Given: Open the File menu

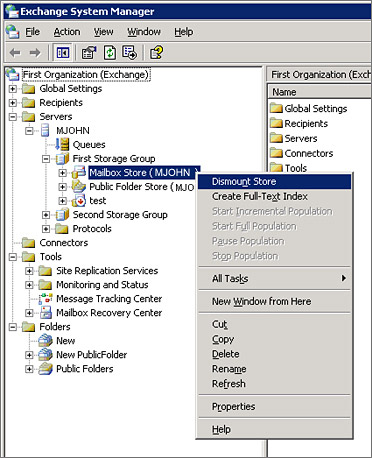Looking at the screenshot, I should coord(33,32).
